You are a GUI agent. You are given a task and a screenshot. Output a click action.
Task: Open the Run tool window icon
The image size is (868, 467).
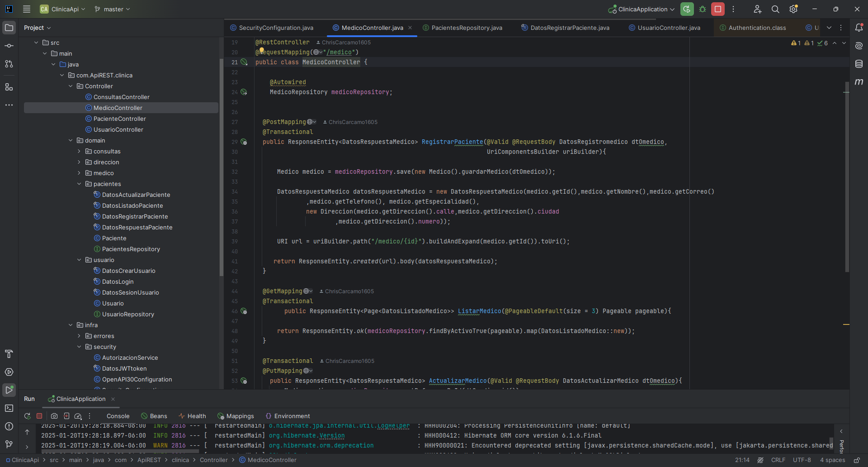[9, 390]
